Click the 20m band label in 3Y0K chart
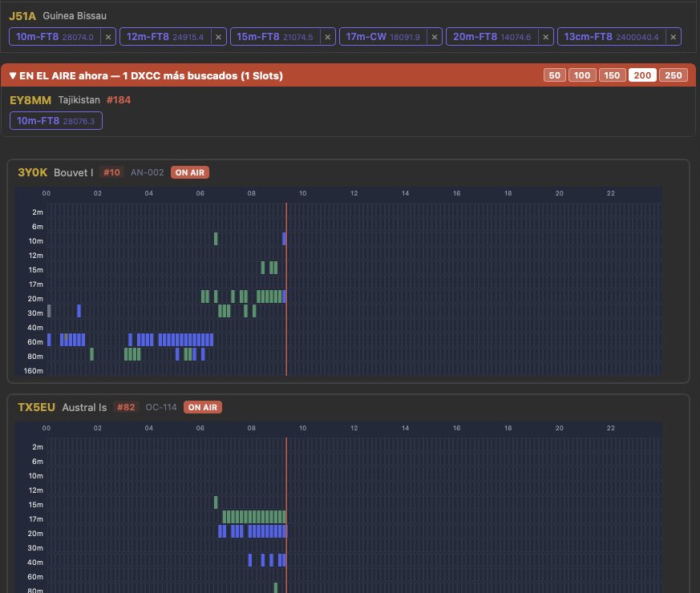 35,299
